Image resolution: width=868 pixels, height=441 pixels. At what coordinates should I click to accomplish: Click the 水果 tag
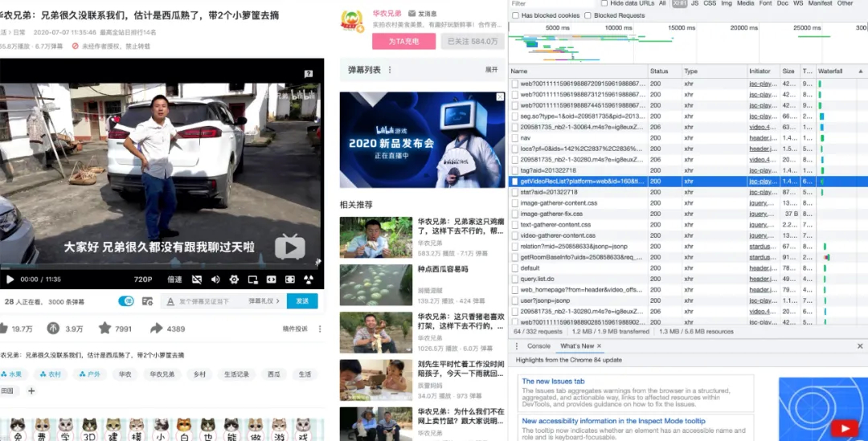(11, 374)
